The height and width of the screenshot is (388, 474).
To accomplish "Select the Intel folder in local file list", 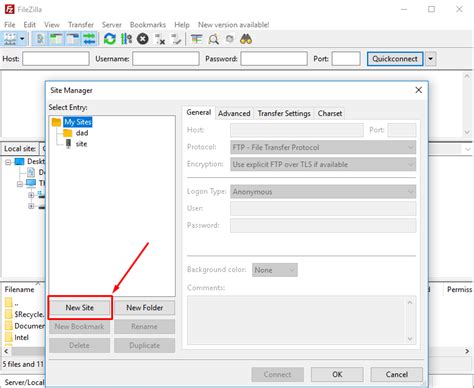I will (x=21, y=337).
